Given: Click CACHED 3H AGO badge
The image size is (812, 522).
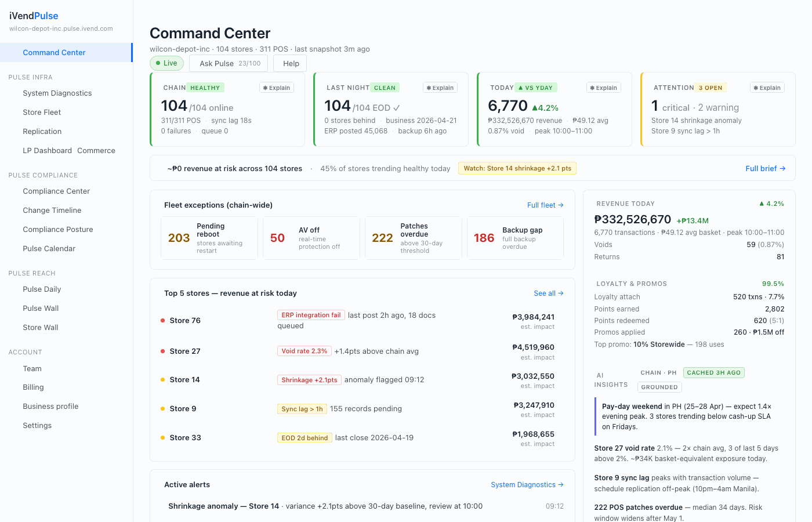Looking at the screenshot, I should coord(714,372).
